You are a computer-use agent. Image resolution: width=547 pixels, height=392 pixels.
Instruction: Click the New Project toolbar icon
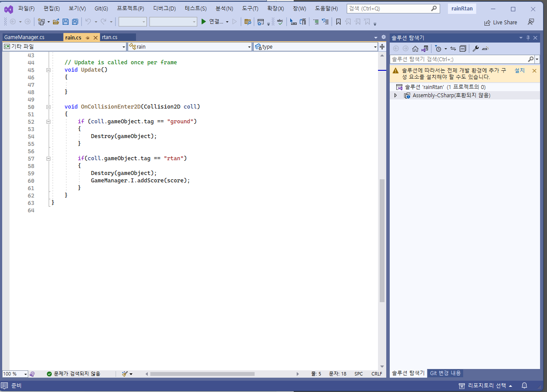pos(41,22)
